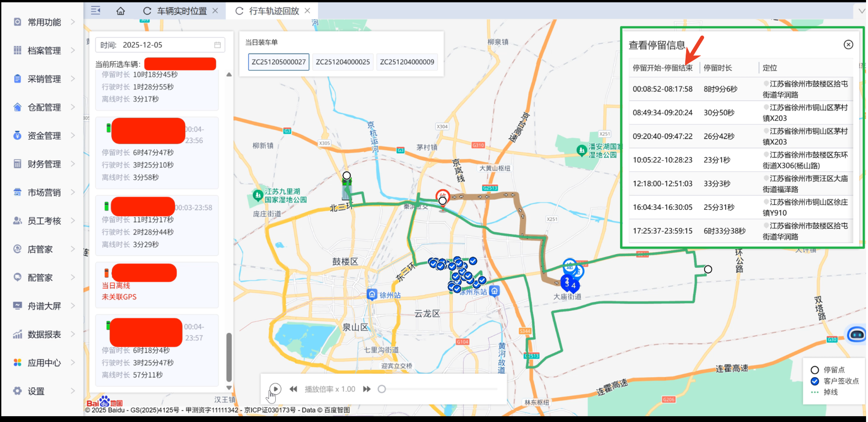Click the playback progress slider handle
Viewport: 868px width, 422px height.
[382, 389]
